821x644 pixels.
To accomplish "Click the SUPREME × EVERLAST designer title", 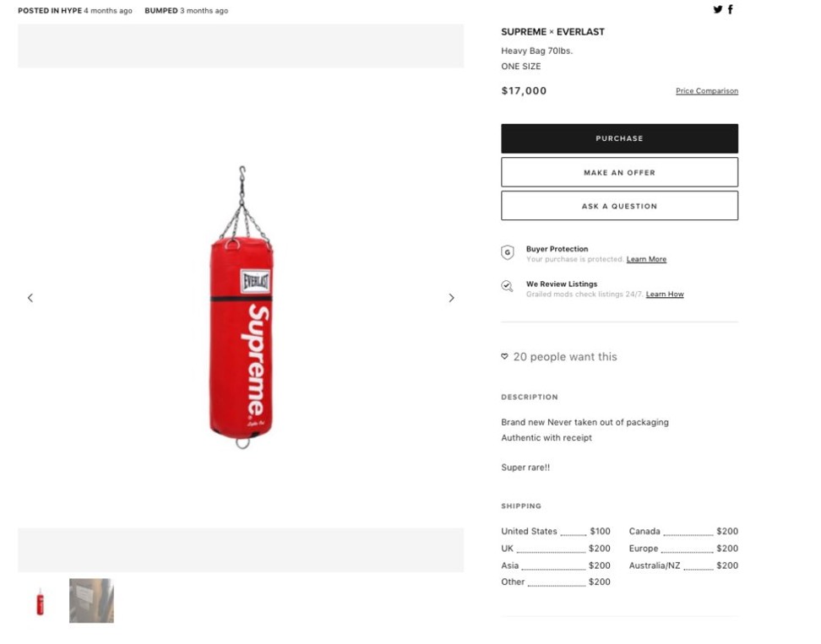I will [552, 32].
